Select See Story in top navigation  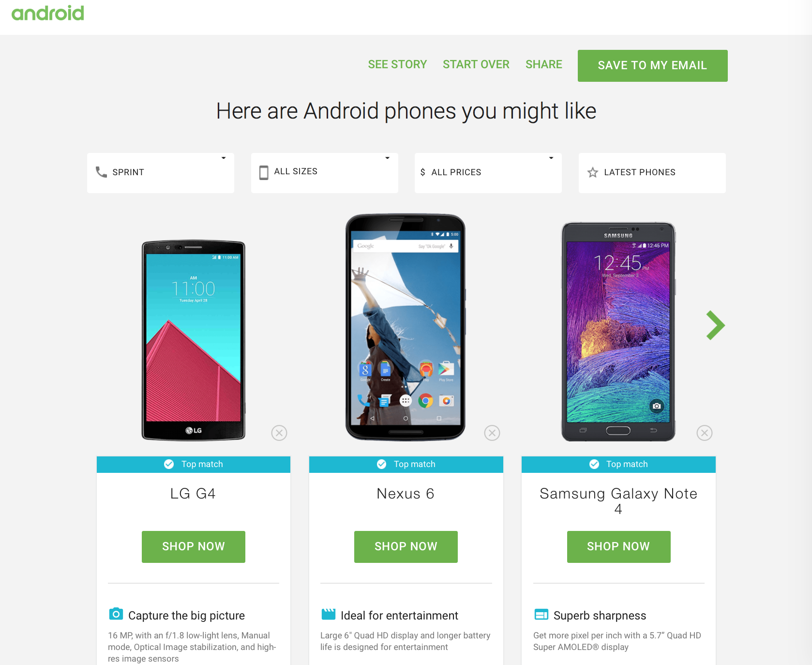tap(397, 64)
